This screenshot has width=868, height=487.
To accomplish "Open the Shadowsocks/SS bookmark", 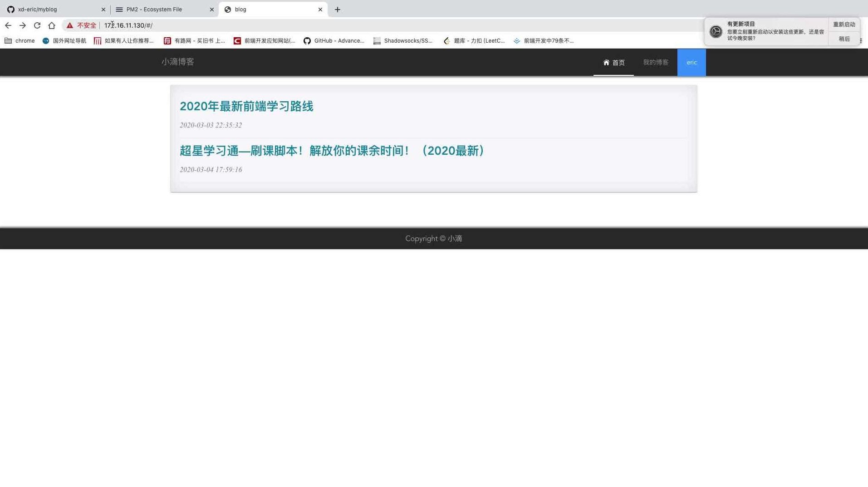I will (x=403, y=40).
